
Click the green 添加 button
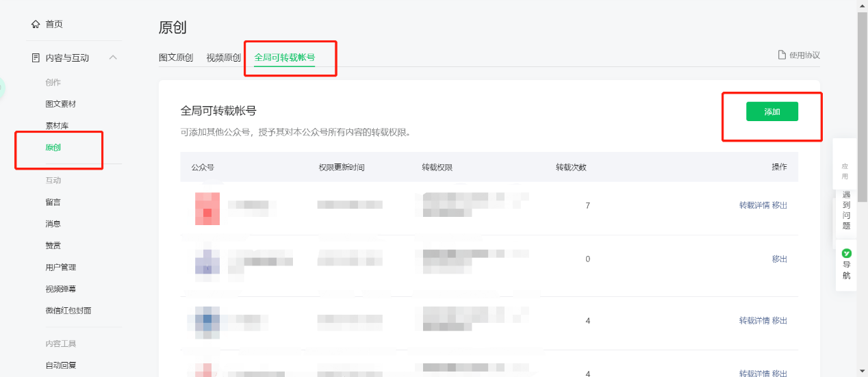pos(771,112)
